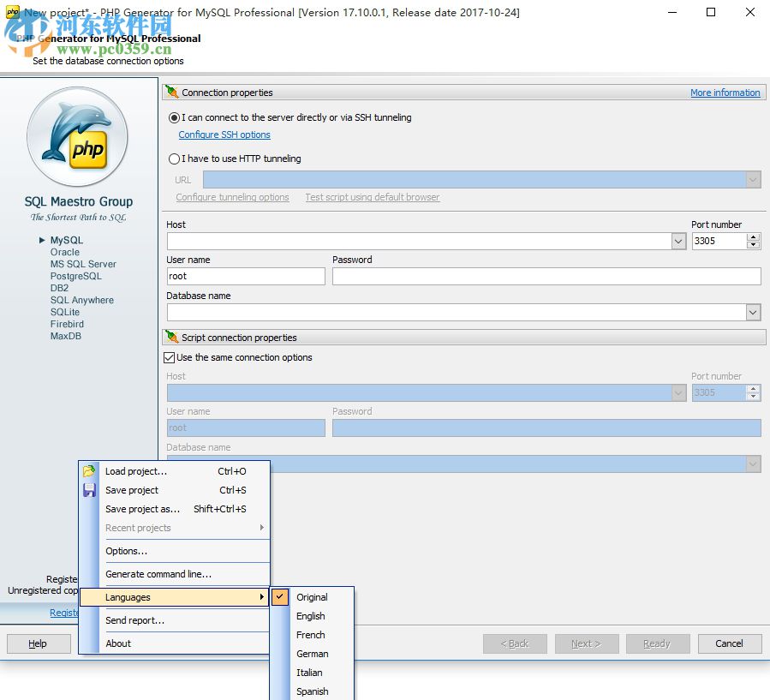
Task: Select the direct or SSH tunneling connection option
Action: [x=175, y=117]
